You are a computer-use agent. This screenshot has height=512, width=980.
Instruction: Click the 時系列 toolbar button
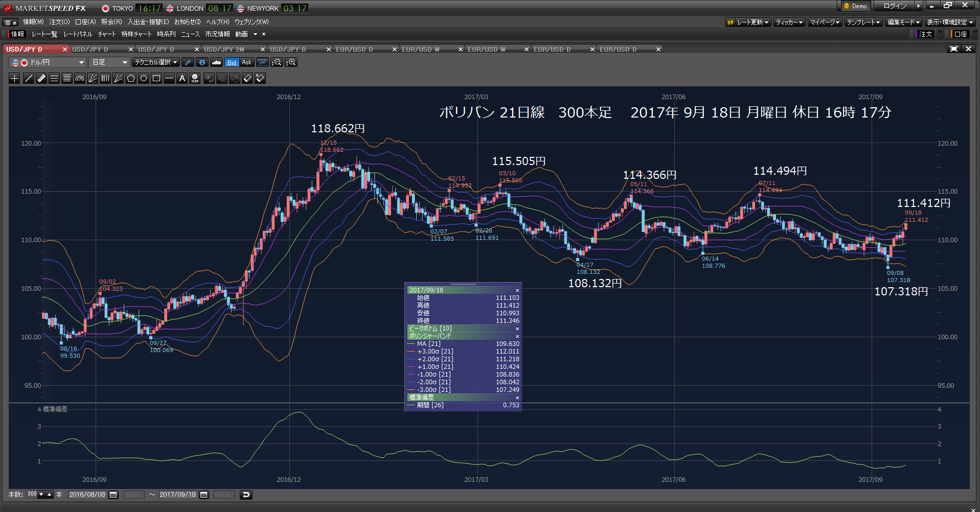[166, 34]
